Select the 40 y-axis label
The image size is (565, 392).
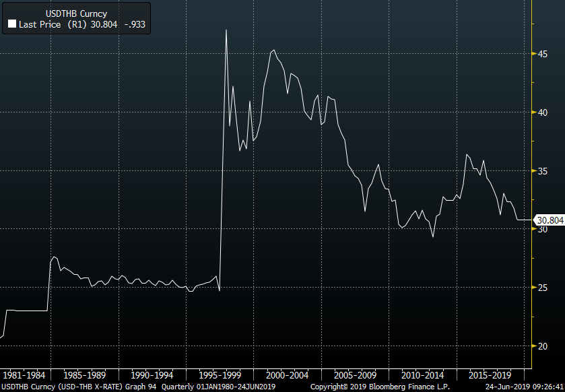pos(543,112)
